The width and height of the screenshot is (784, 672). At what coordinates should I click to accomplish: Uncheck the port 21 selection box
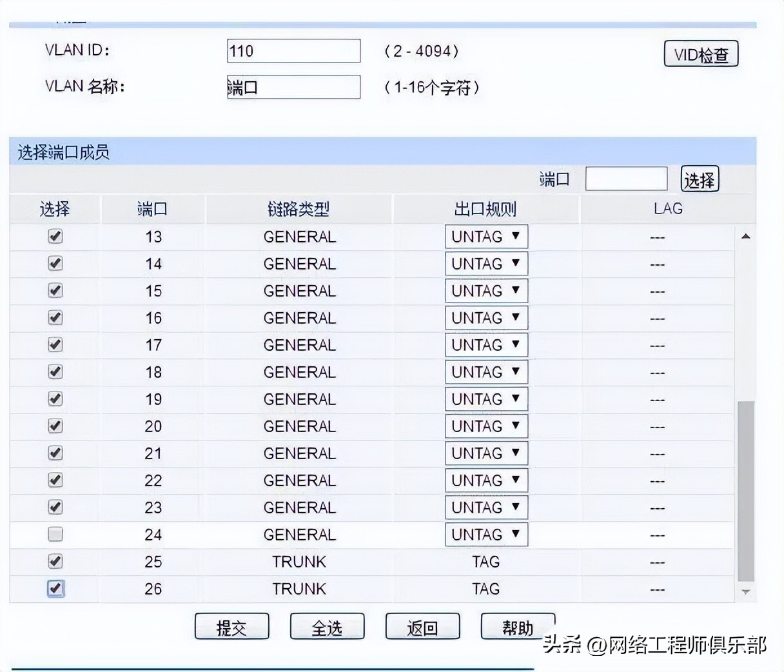point(55,453)
